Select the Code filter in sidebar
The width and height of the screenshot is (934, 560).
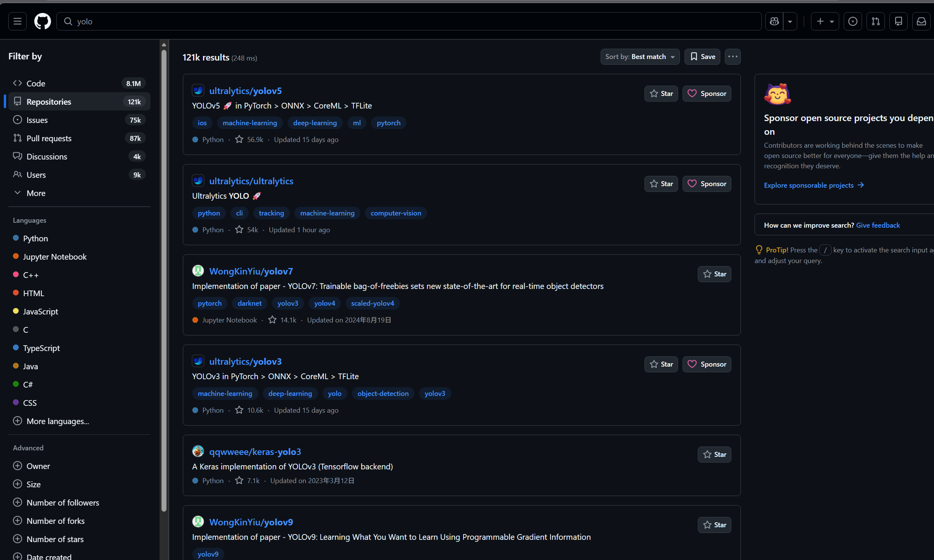tap(36, 83)
